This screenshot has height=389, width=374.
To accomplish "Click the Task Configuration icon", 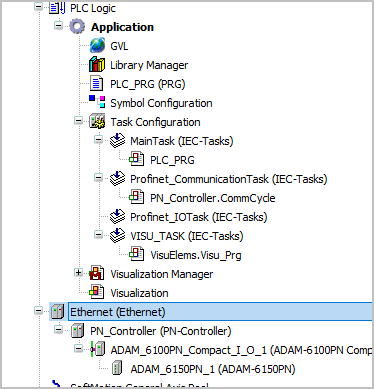I will [97, 122].
